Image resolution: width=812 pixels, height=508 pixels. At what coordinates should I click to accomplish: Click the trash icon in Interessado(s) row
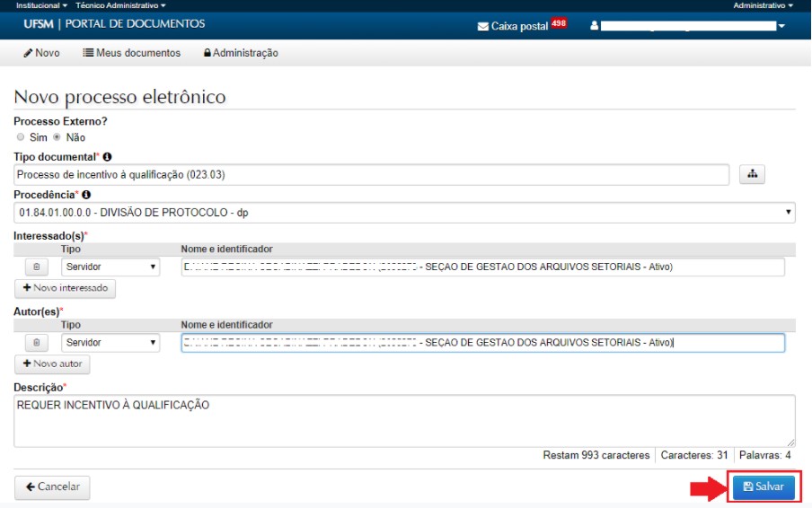pyautogui.click(x=36, y=267)
